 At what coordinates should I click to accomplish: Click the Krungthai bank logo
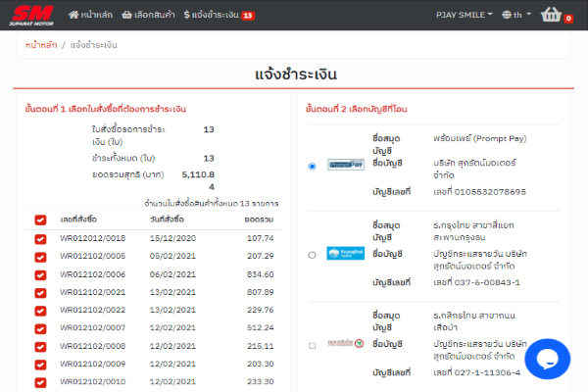click(345, 254)
